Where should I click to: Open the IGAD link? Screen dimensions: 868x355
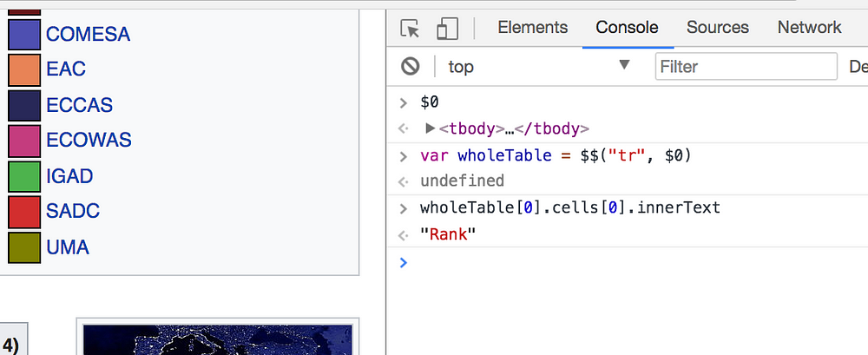[x=69, y=176]
